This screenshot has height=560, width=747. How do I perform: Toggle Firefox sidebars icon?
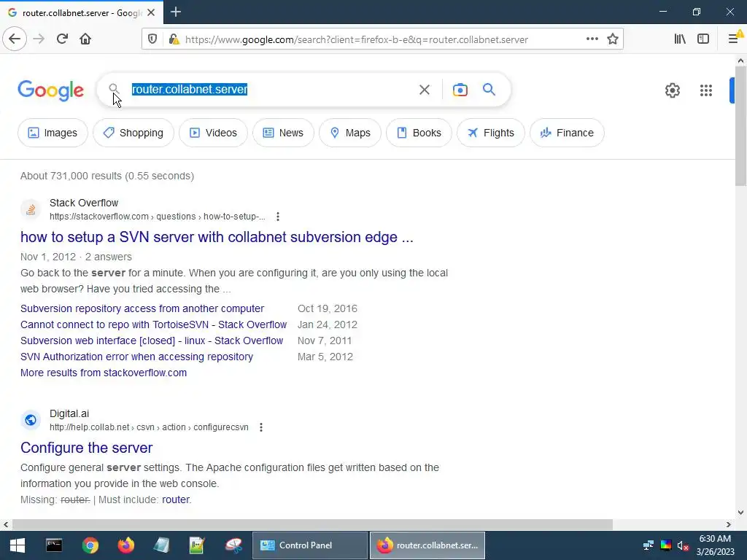click(703, 39)
